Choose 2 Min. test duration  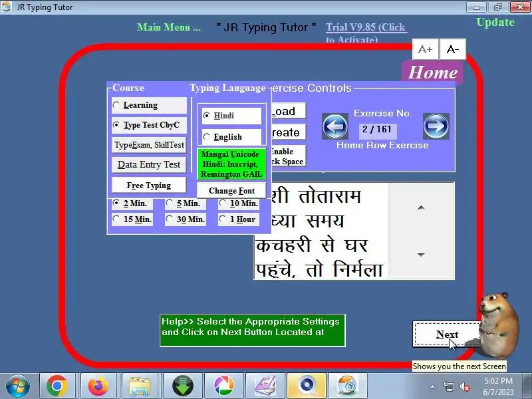click(x=132, y=203)
